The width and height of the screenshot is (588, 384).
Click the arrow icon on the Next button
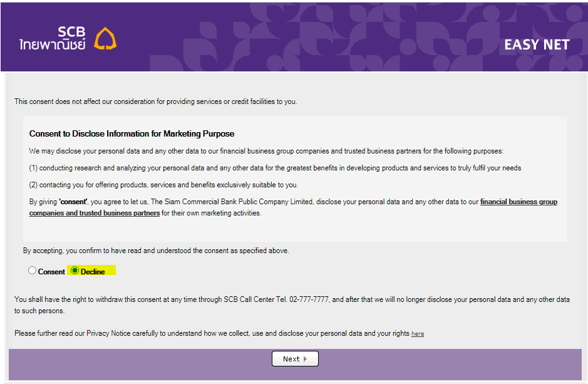(x=305, y=359)
